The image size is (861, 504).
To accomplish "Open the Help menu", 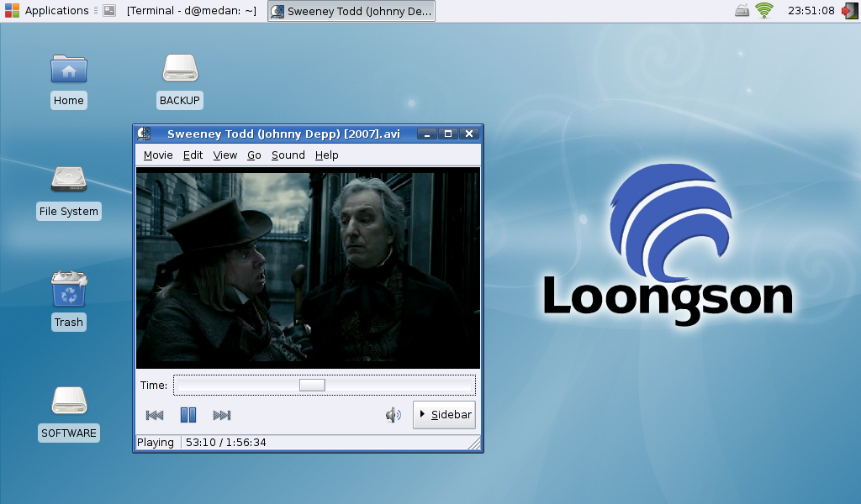I will click(327, 155).
